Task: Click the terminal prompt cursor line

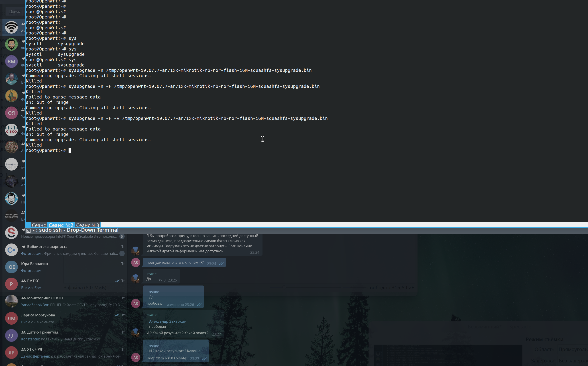Action: pyautogui.click(x=49, y=150)
